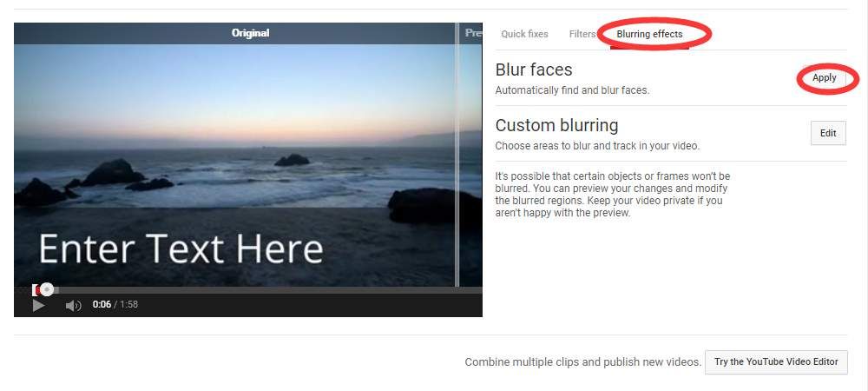Select the Blurring effects tab

(x=649, y=34)
